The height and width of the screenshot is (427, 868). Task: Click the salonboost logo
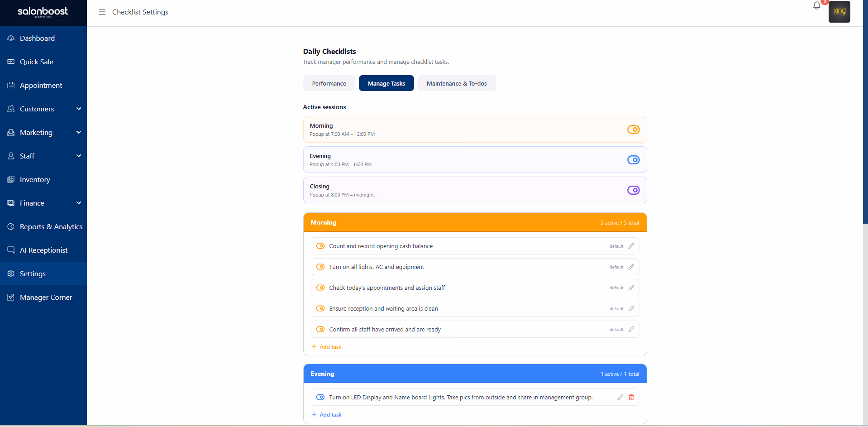[43, 12]
